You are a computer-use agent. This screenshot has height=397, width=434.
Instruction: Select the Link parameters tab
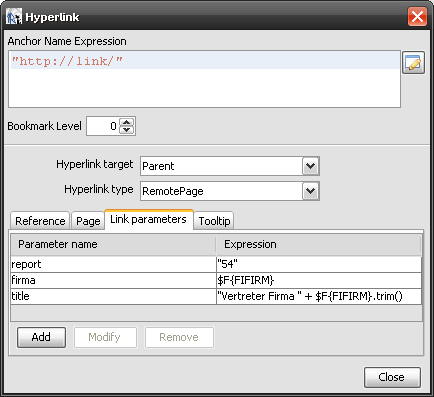(149, 219)
